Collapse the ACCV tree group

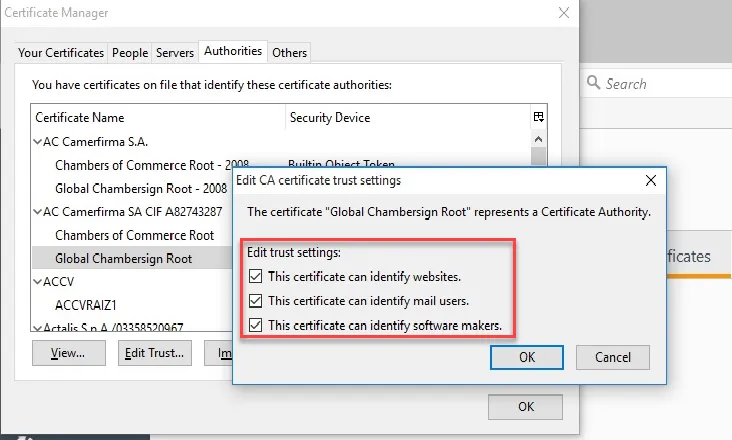tap(38, 282)
